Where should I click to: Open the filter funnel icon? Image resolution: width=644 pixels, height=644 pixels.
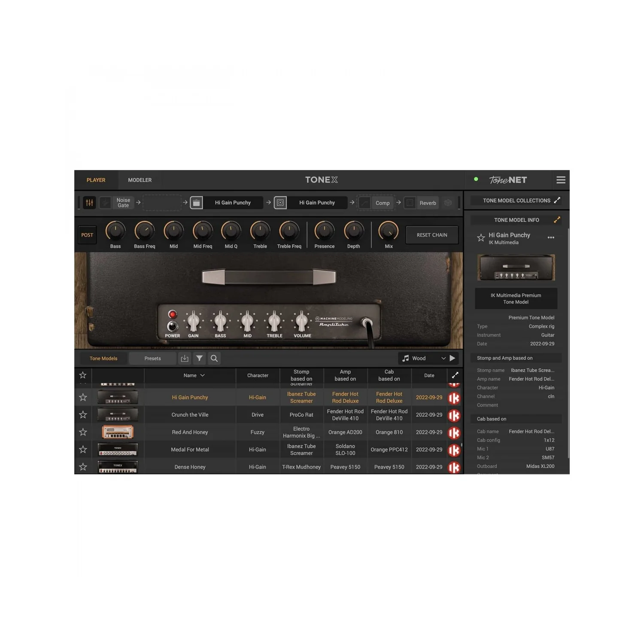(200, 358)
